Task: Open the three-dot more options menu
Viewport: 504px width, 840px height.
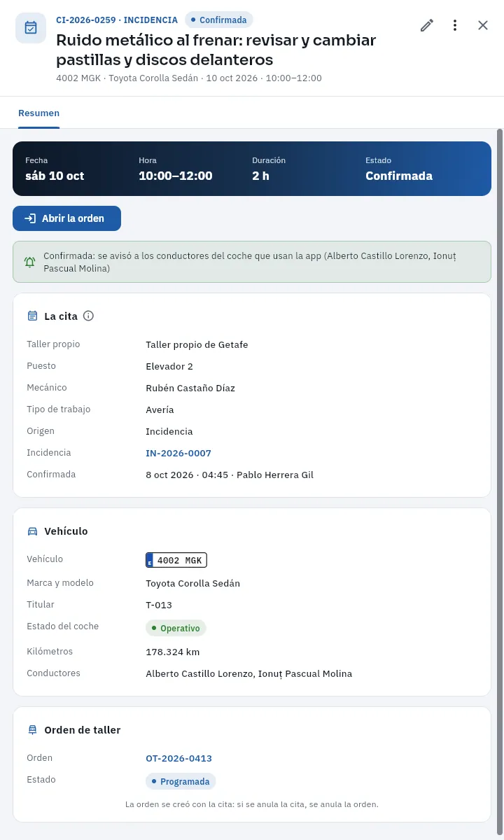Action: (x=455, y=25)
